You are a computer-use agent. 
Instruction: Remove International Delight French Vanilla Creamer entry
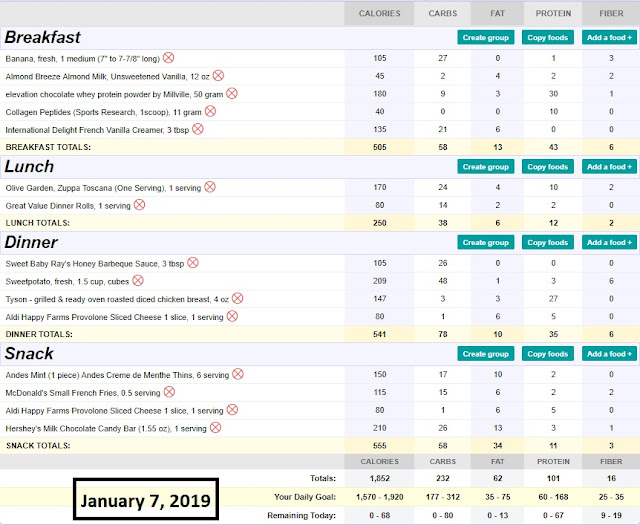click(x=198, y=129)
